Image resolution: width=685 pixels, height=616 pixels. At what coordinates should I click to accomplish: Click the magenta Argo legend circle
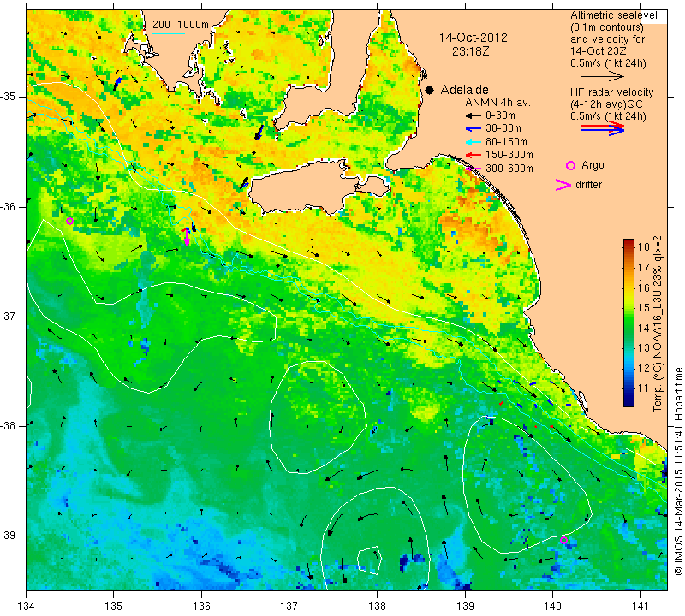point(570,165)
